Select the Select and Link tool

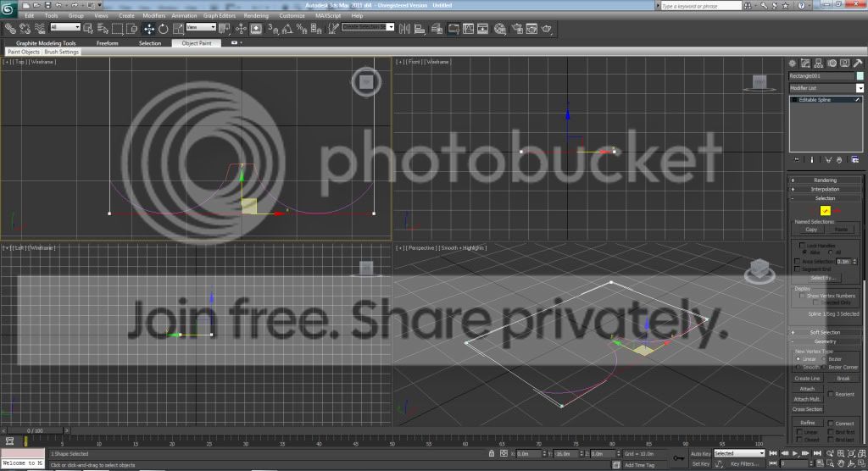point(10,29)
